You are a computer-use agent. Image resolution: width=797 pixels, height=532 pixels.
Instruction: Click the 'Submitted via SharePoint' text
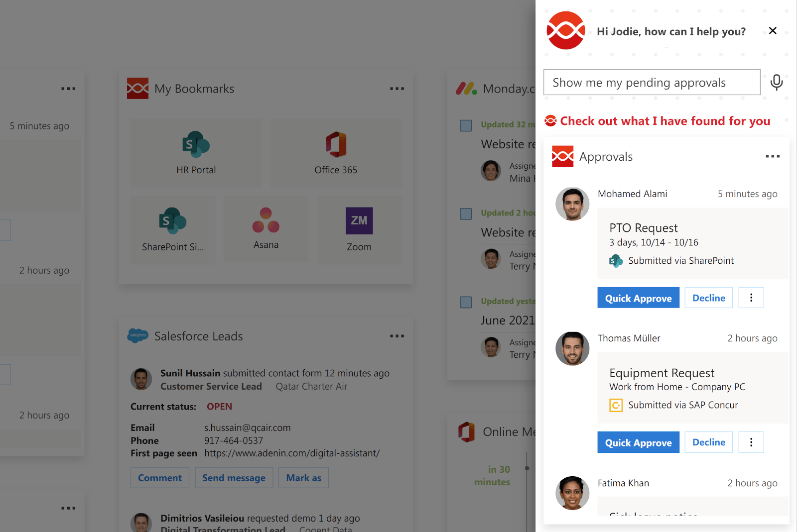[x=681, y=261]
